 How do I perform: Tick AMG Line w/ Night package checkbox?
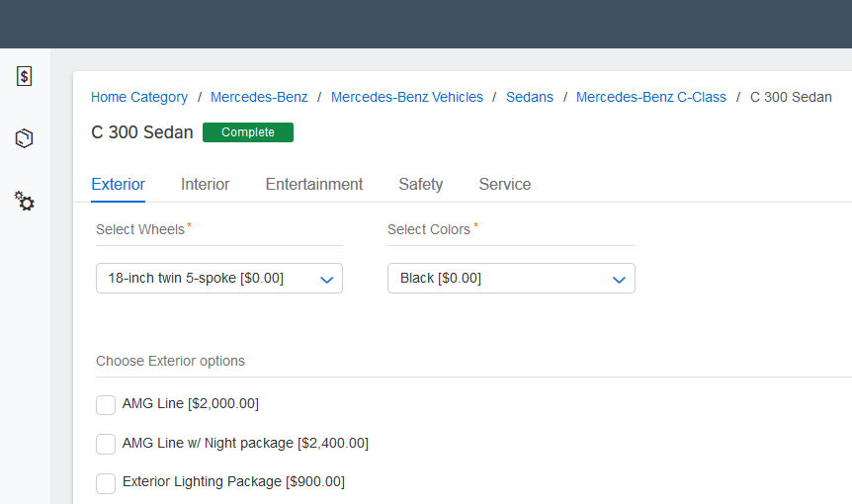coord(106,444)
